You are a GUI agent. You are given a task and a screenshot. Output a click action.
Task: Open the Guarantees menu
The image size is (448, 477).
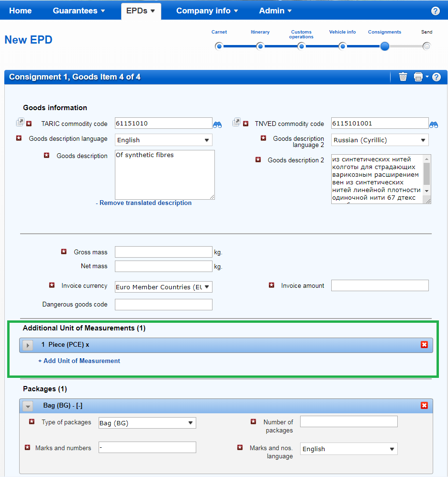point(79,11)
